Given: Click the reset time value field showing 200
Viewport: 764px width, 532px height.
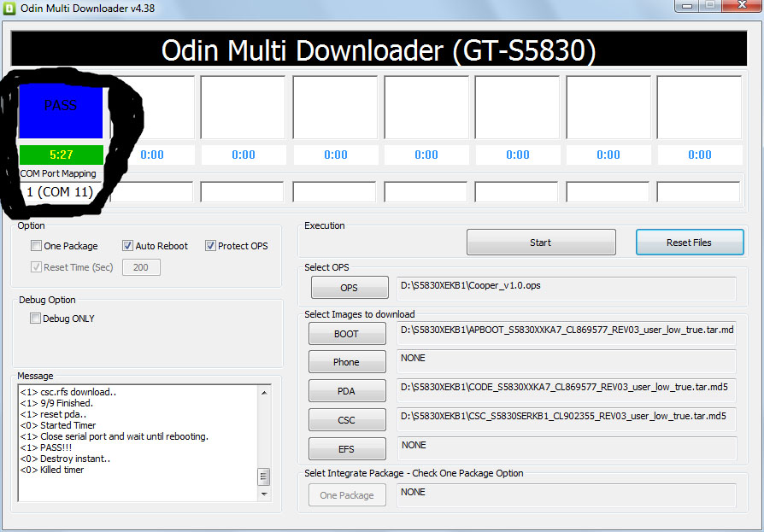Looking at the screenshot, I should point(141,267).
